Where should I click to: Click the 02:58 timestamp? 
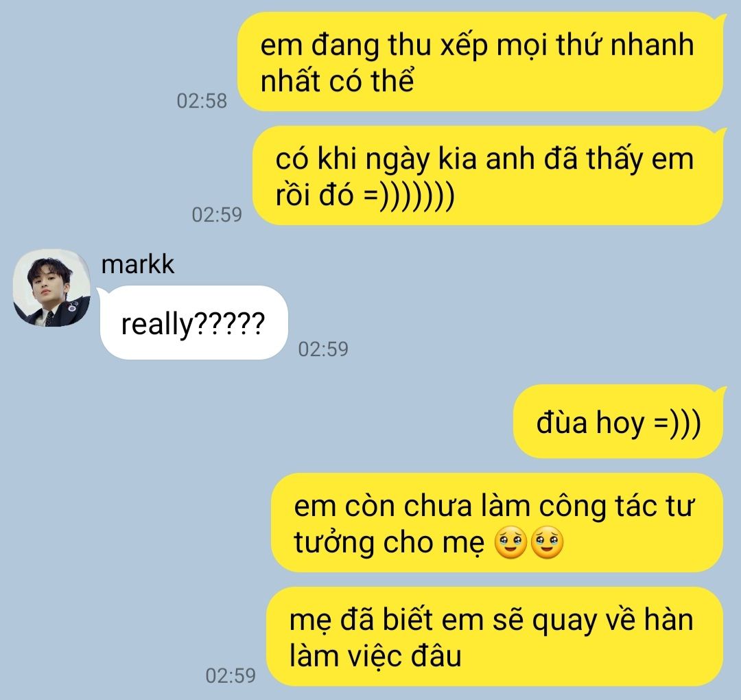click(202, 101)
